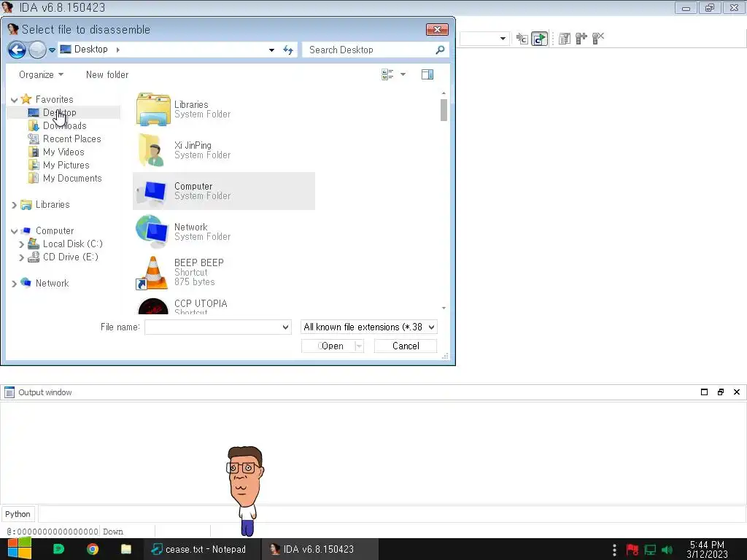Image resolution: width=747 pixels, height=560 pixels.
Task: Click the IDA toolbar delete-with-X icon
Action: point(598,38)
